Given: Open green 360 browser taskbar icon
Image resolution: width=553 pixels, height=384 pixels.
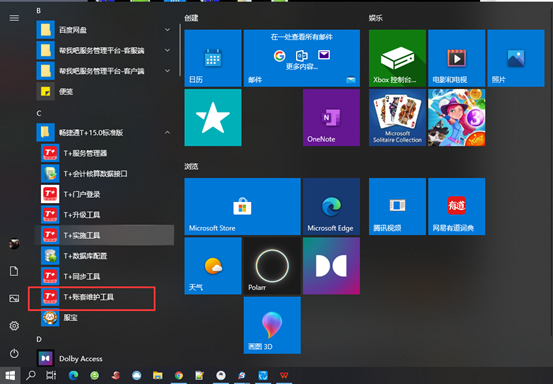Looking at the screenshot, I should pos(95,376).
